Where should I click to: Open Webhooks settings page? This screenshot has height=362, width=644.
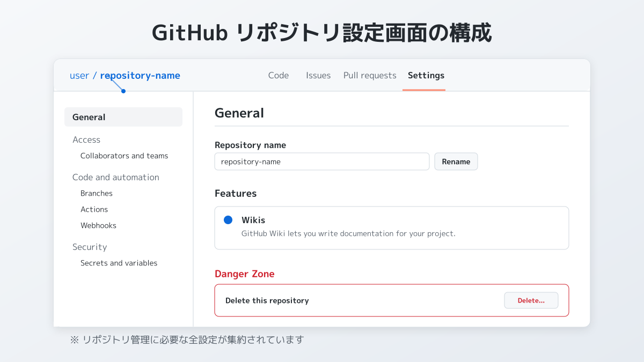pos(98,225)
